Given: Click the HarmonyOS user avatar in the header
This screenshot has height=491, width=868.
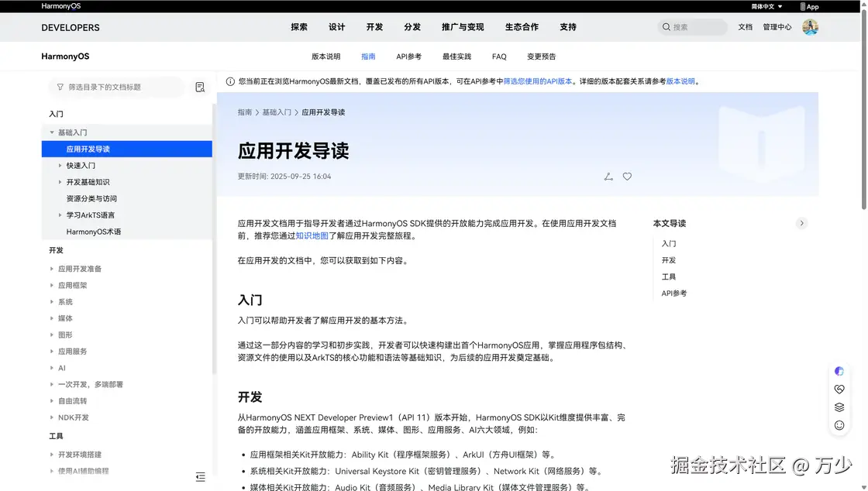Looking at the screenshot, I should (x=810, y=26).
